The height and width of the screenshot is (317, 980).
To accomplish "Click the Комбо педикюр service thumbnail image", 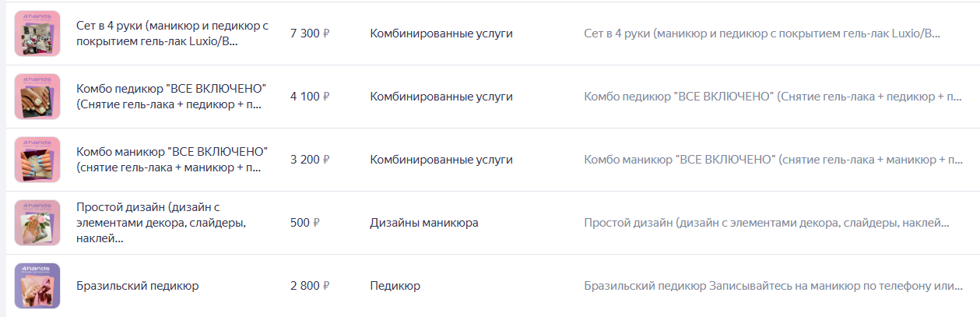I will click(37, 97).
